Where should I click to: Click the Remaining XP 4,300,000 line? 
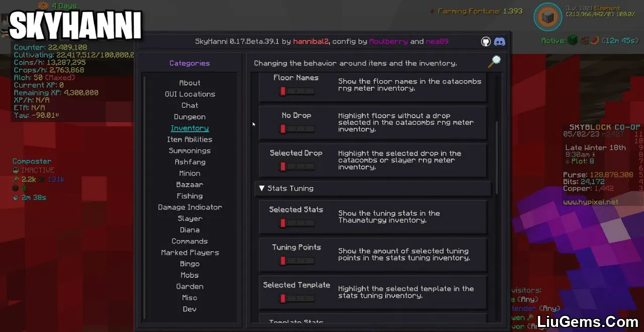(x=56, y=93)
